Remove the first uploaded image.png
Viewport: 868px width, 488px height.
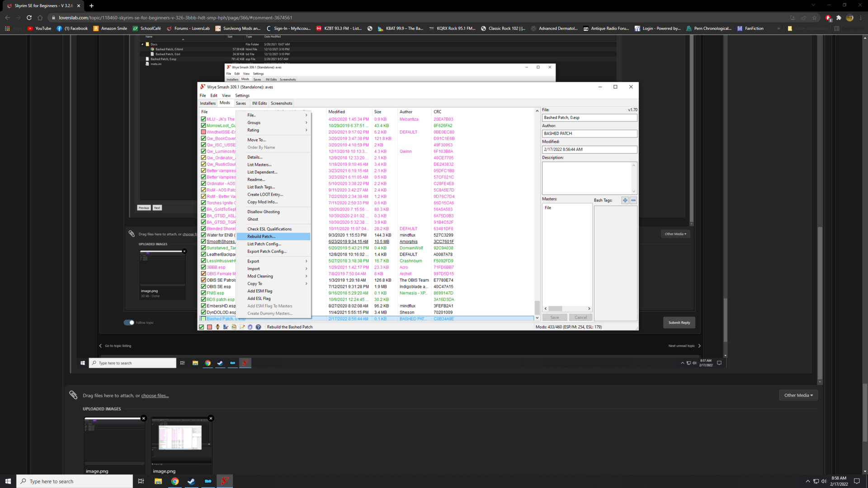[x=144, y=418]
